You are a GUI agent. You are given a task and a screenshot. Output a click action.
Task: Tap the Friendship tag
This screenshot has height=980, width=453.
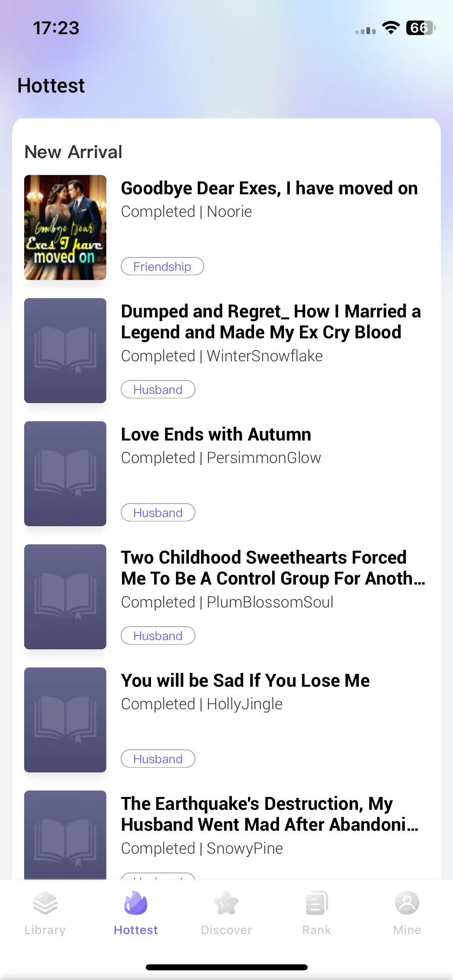[162, 266]
